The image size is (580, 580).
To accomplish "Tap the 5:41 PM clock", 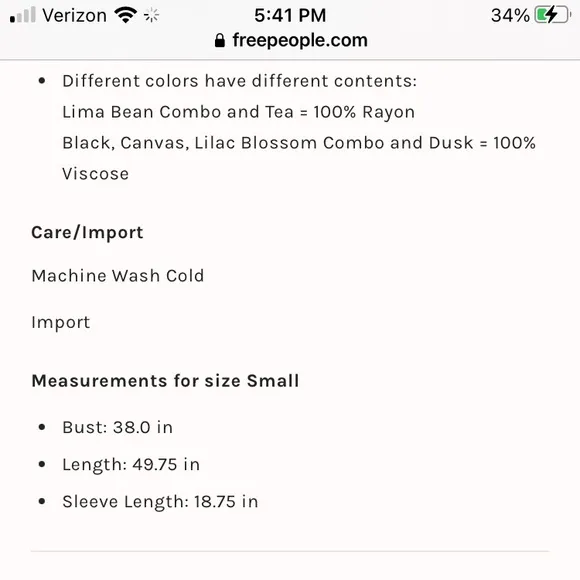I will 290,16.
